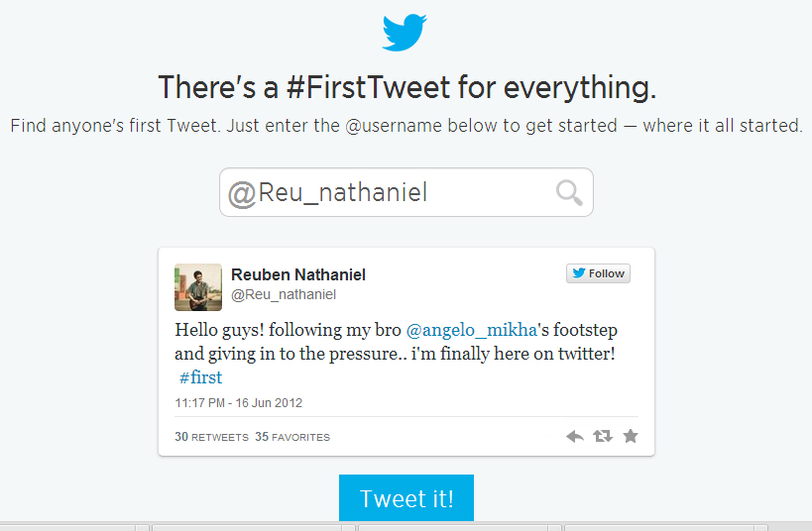Open Reuben Nathaniel's profile picture

(198, 287)
